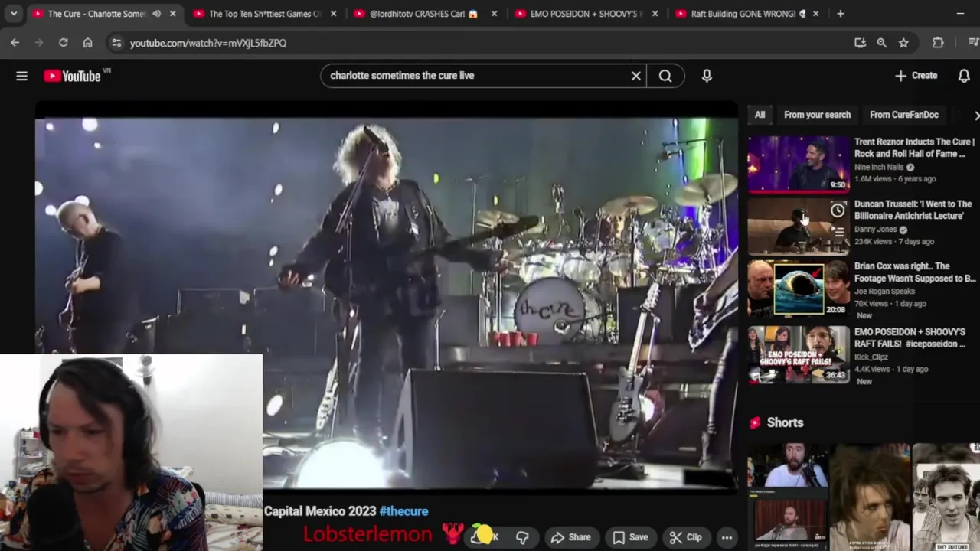This screenshot has width=980, height=551.
Task: Click the address bar URL
Action: pyautogui.click(x=208, y=43)
